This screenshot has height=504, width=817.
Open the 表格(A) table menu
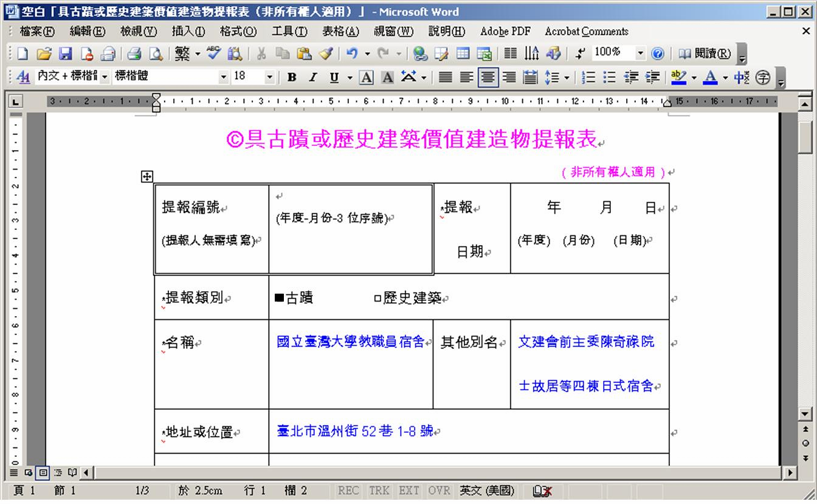[x=340, y=32]
